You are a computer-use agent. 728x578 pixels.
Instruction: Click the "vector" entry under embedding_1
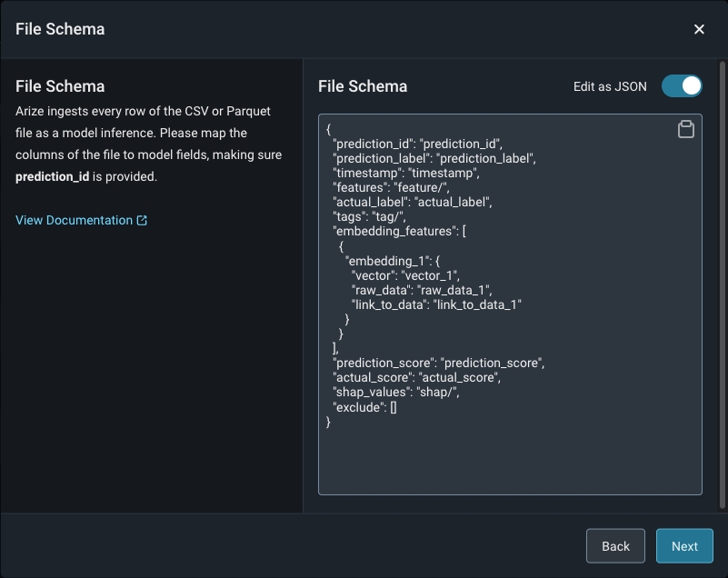point(406,275)
